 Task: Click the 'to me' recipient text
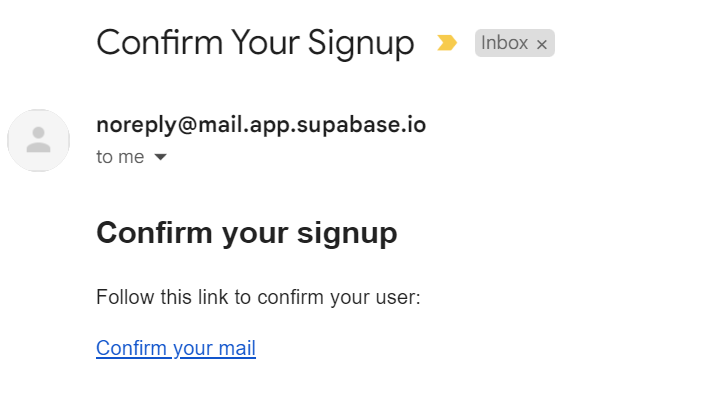point(120,157)
